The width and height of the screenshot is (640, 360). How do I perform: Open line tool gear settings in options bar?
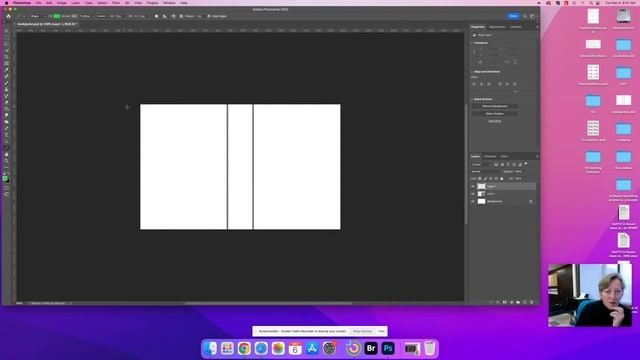click(181, 16)
